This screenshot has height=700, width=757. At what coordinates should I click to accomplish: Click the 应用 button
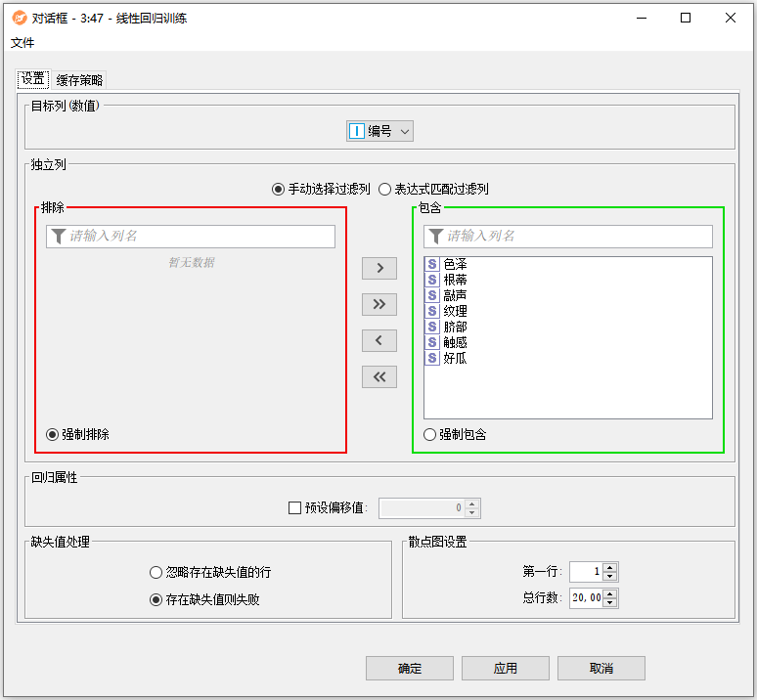pyautogui.click(x=505, y=668)
